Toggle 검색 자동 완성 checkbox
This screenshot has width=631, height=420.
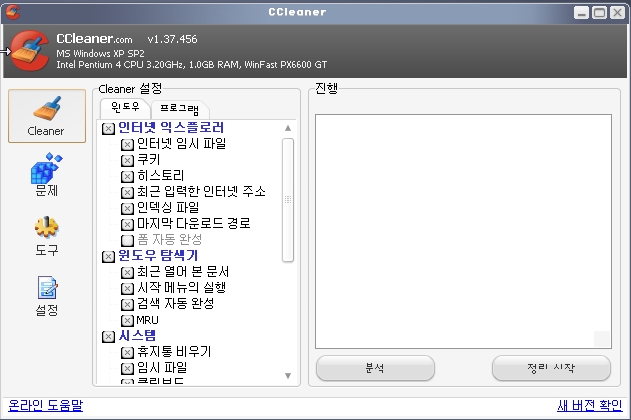click(x=127, y=305)
